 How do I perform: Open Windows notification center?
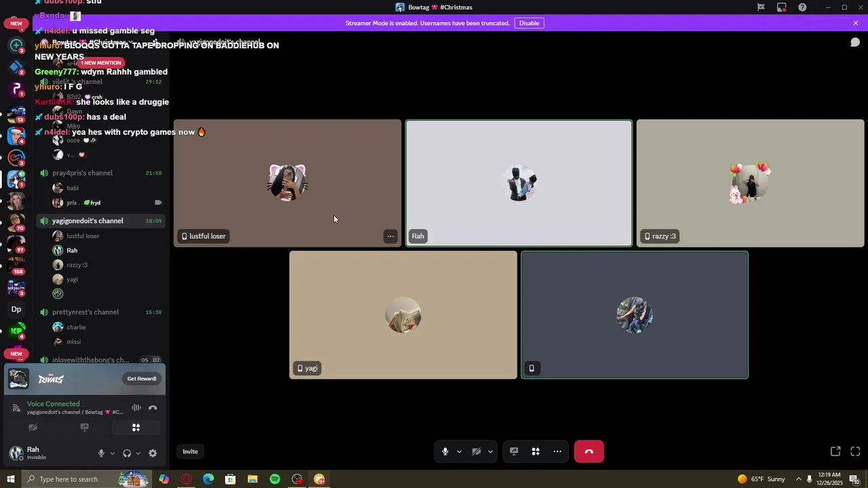[855, 480]
